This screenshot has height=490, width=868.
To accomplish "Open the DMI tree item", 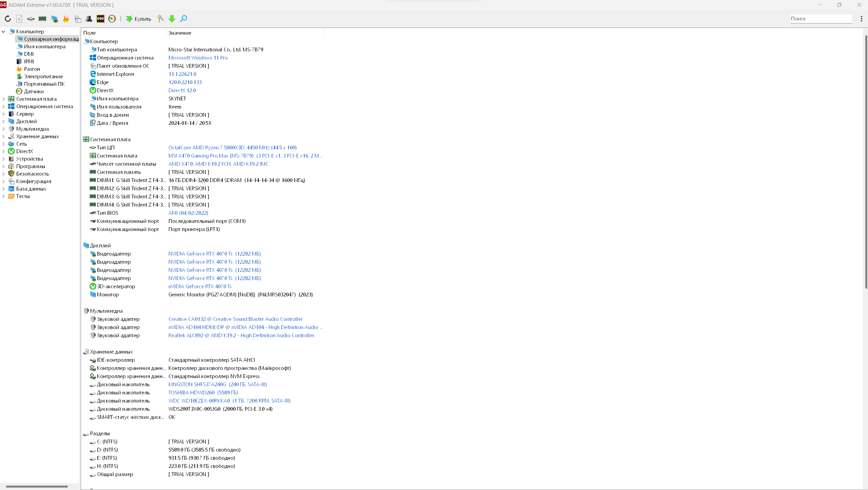I will (29, 54).
